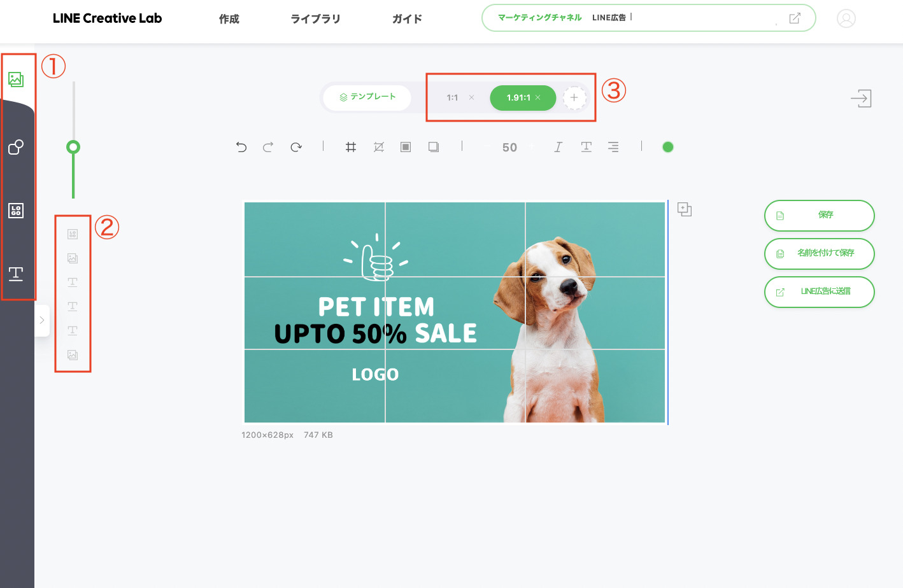Add a new size with plus button

[574, 97]
